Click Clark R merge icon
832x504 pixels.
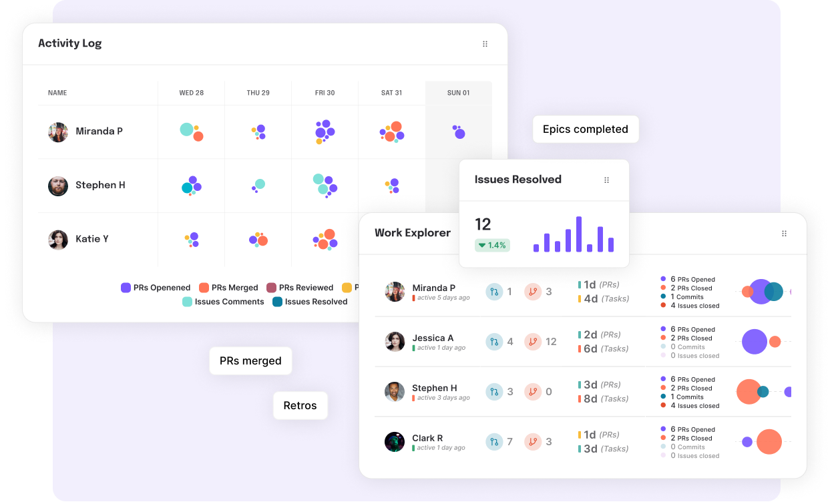coord(533,442)
